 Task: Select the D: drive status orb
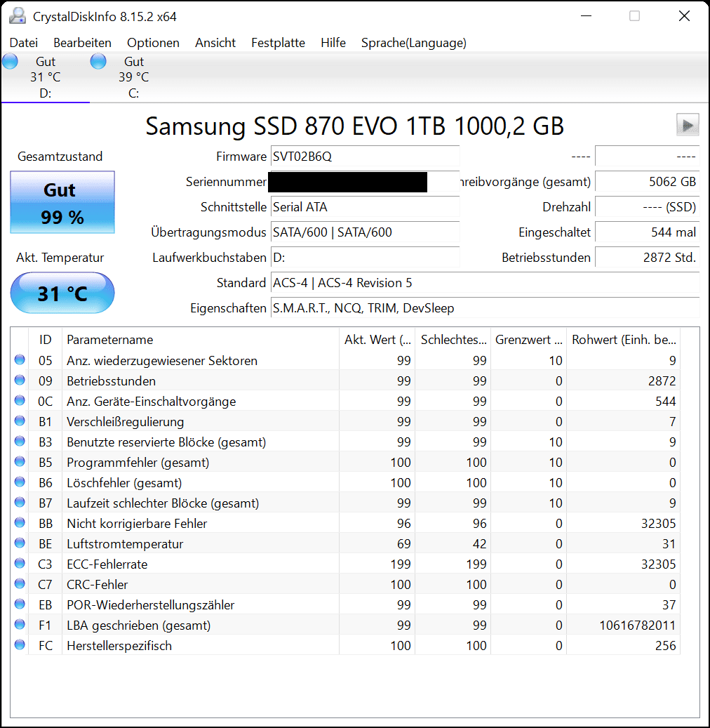(x=11, y=61)
